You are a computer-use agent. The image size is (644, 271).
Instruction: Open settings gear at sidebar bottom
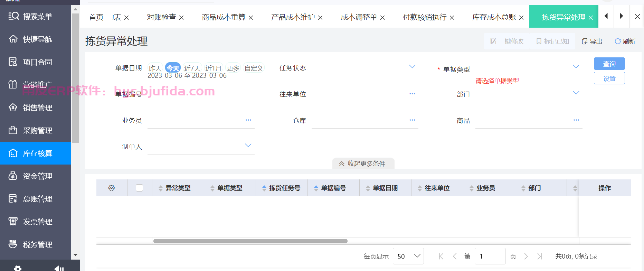[18, 268]
